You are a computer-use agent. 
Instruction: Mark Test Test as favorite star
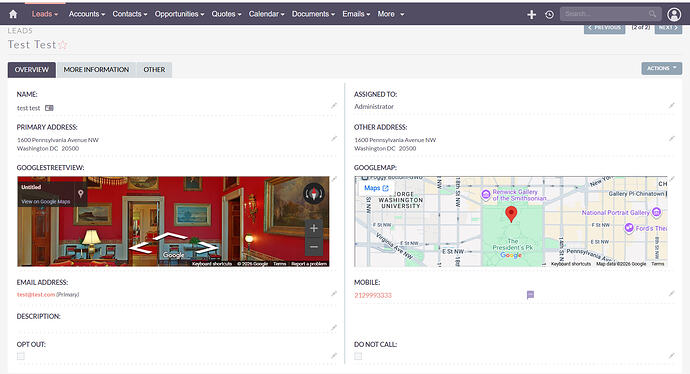(63, 45)
